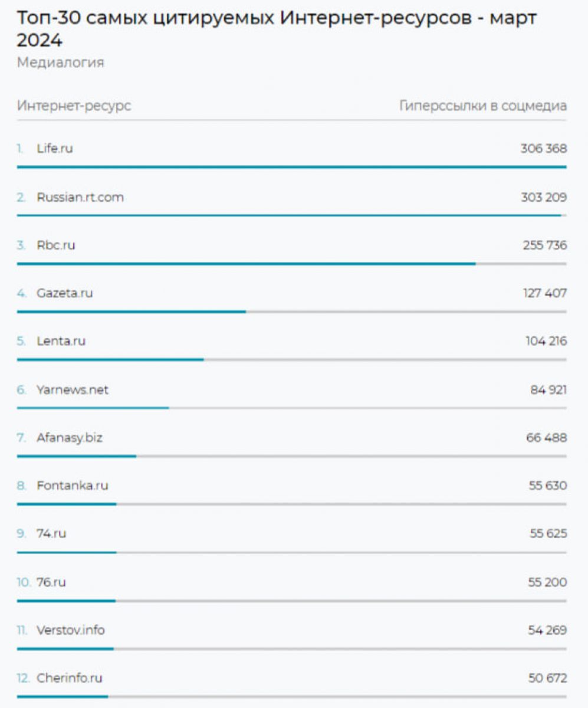Click the 306 368 value for Life.ru

544,149
